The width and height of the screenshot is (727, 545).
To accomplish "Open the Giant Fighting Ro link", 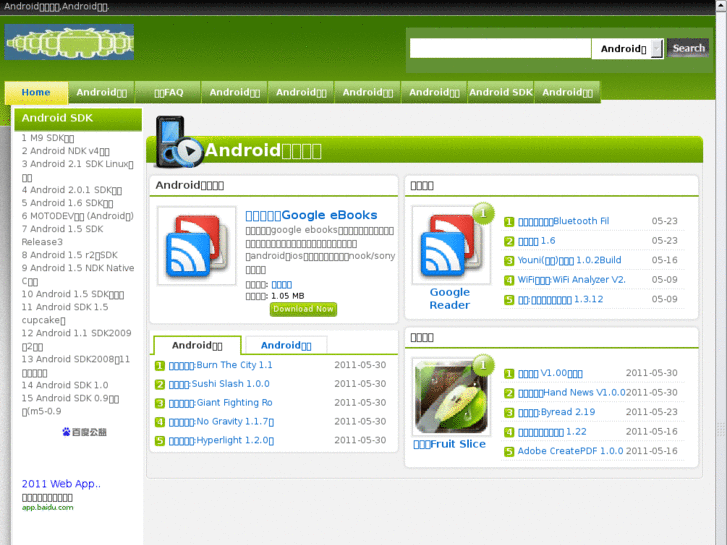I will click(x=220, y=403).
